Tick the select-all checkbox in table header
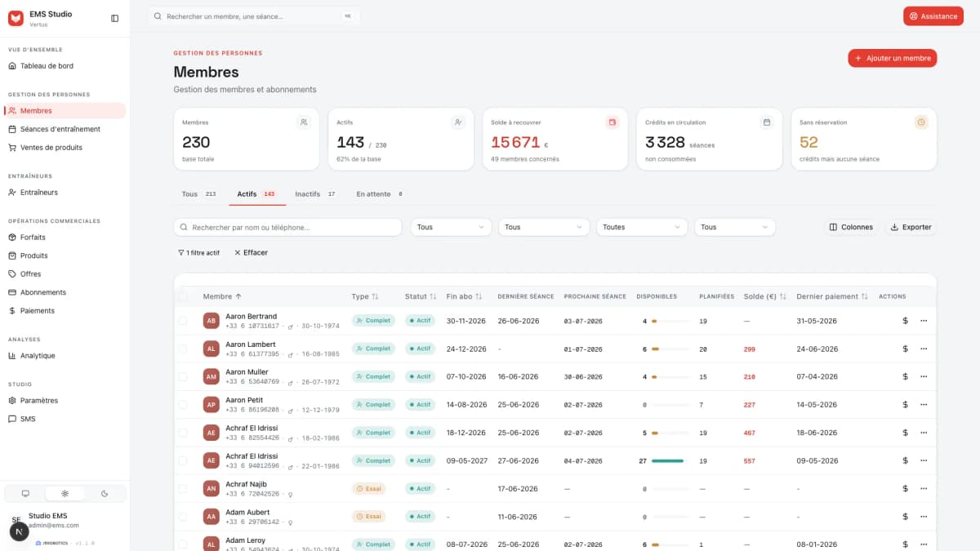 coord(183,296)
